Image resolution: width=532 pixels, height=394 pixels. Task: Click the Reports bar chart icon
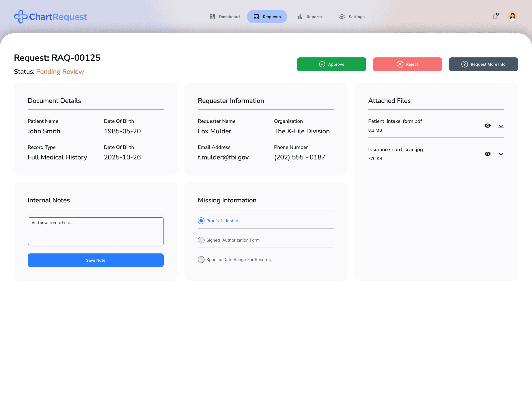300,17
